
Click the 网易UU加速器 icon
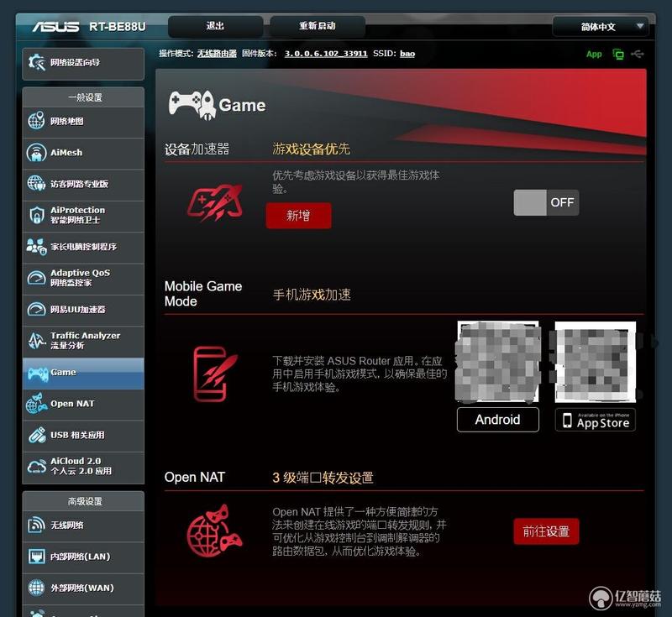pos(36,309)
